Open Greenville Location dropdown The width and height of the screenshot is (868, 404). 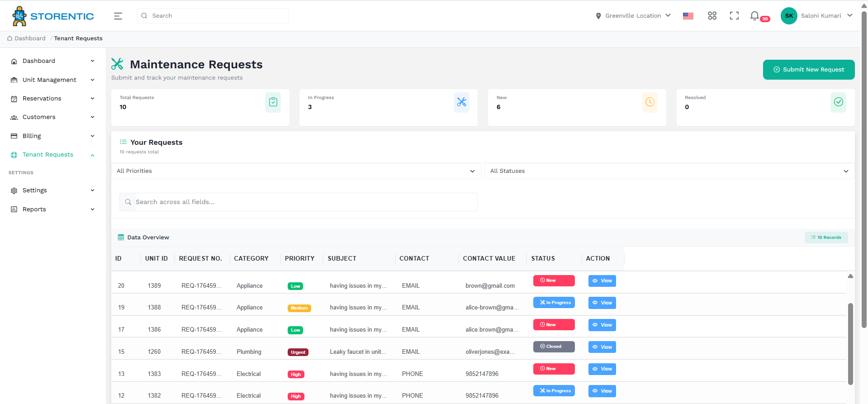click(x=633, y=16)
